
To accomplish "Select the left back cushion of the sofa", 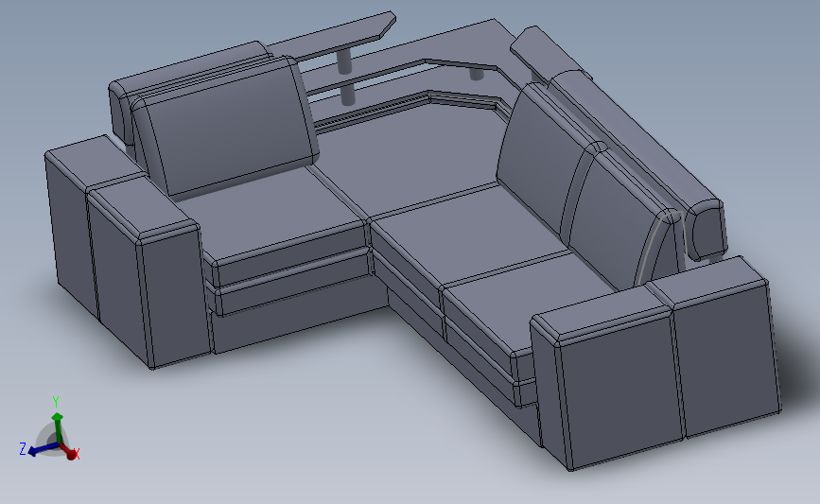I will tap(228, 130).
